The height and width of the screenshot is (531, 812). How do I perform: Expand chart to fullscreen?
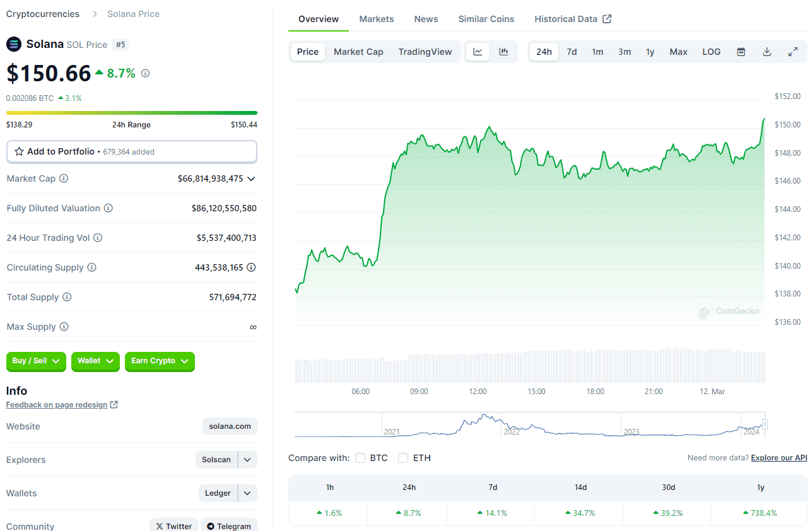(x=793, y=52)
